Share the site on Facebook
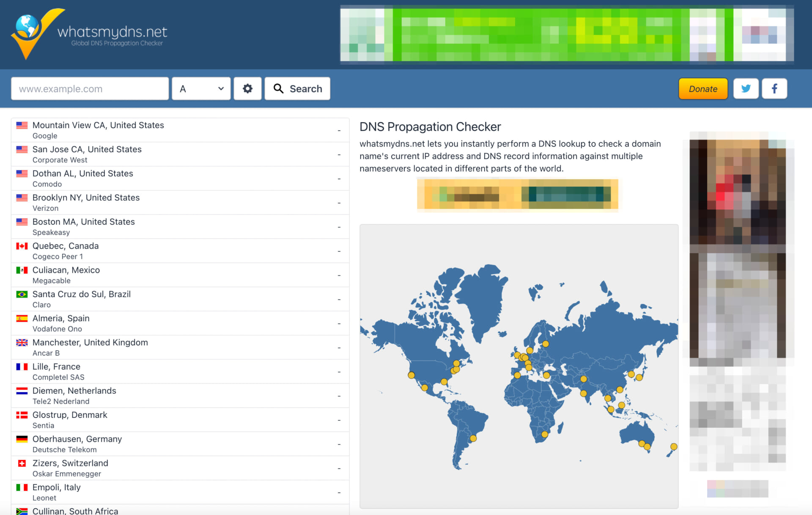Screen dimensions: 812x515 coord(774,88)
